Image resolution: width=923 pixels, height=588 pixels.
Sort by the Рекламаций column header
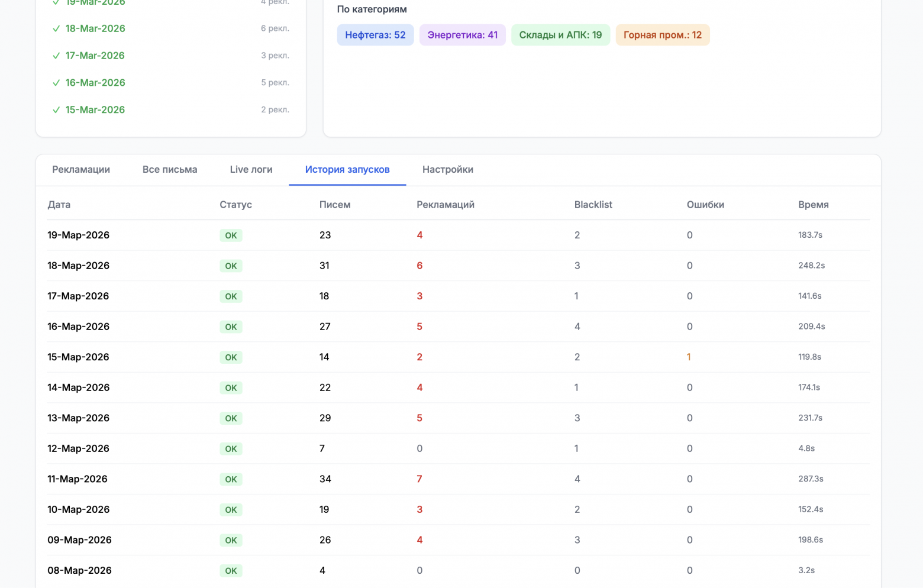(445, 205)
